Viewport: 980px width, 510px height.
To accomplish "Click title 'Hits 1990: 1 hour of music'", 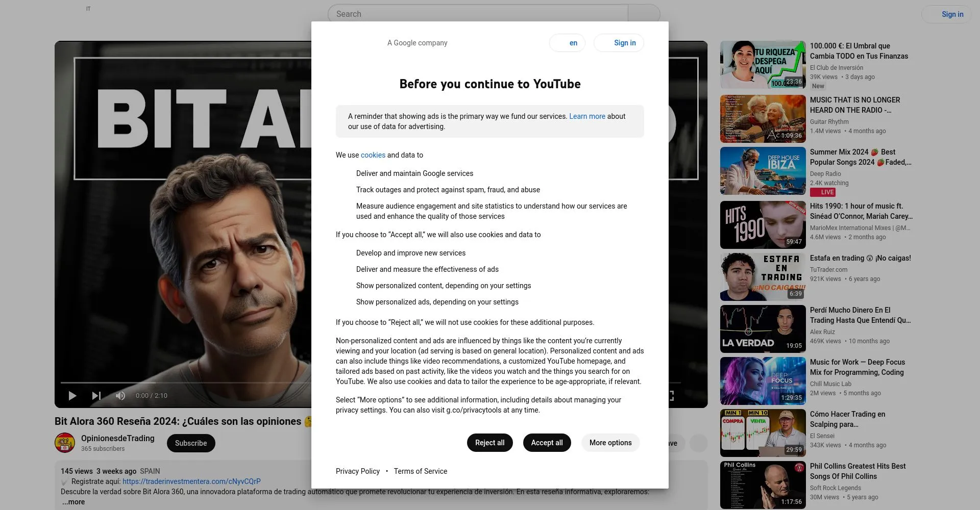I will pos(861,211).
